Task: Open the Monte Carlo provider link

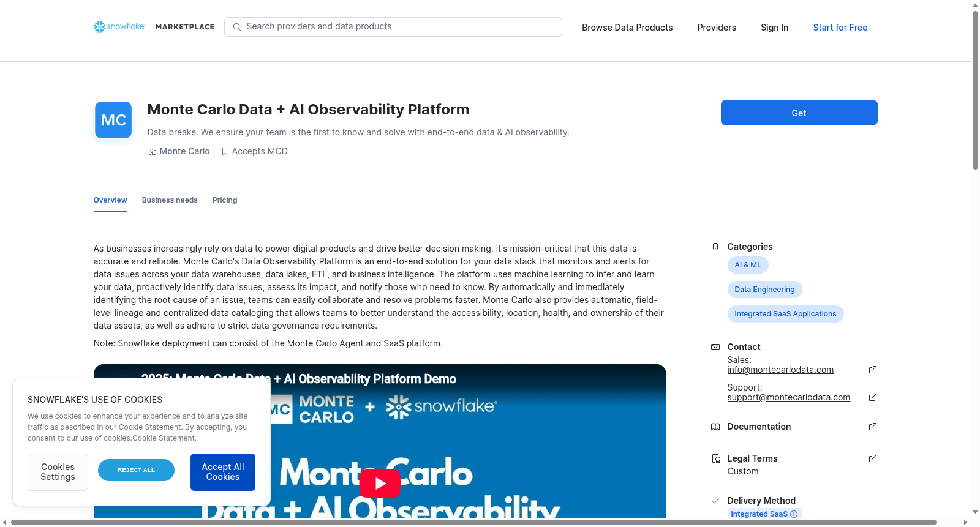Action: pos(184,151)
